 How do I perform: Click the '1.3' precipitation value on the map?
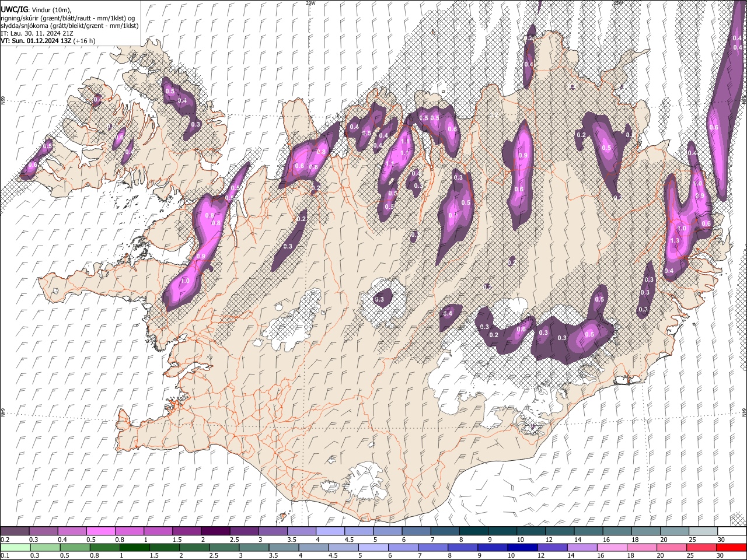tap(675, 240)
